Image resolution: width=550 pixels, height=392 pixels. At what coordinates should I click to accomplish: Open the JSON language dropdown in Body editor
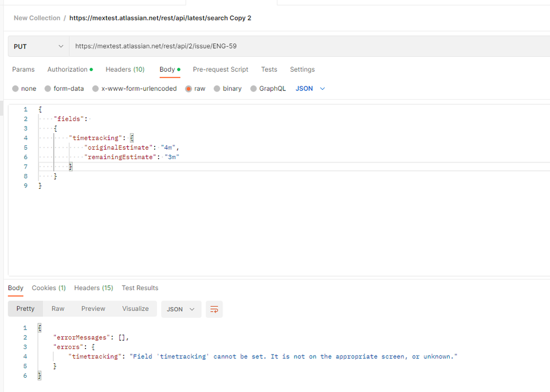(x=309, y=88)
